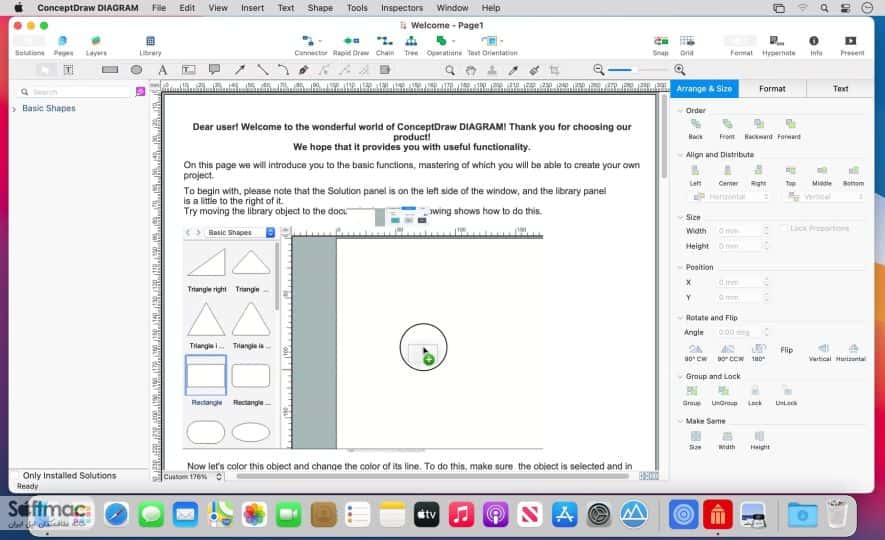Open Text Orientation options

[492, 45]
